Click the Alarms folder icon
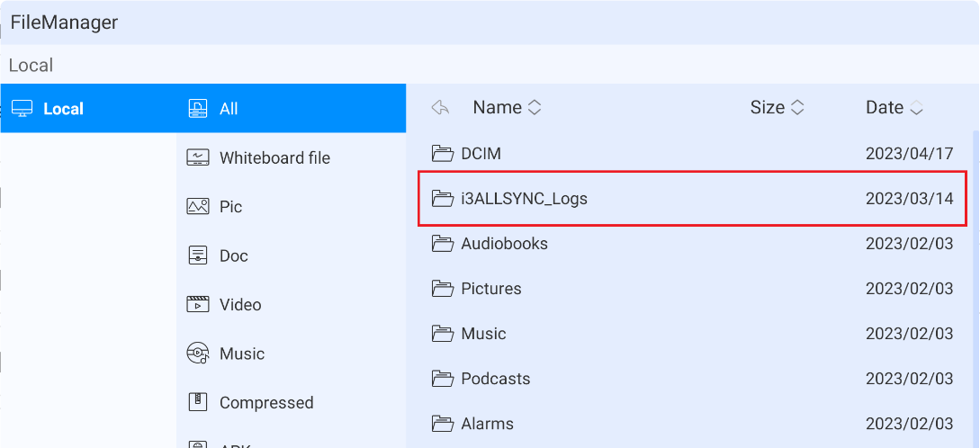 click(442, 424)
